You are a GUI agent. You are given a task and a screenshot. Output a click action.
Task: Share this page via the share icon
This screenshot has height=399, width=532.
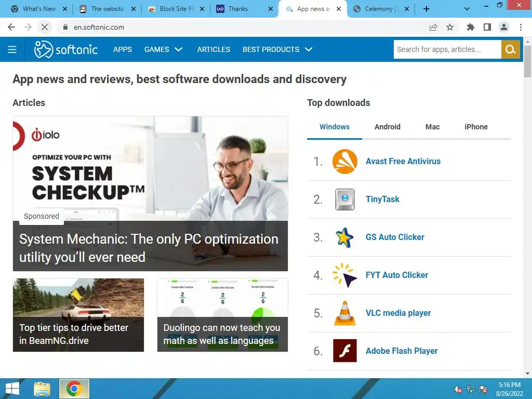(x=433, y=27)
